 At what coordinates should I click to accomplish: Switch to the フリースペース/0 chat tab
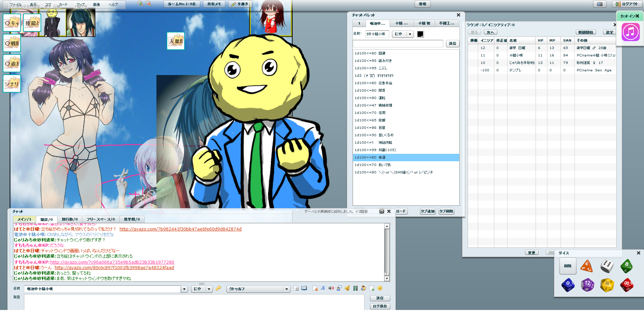click(x=100, y=219)
